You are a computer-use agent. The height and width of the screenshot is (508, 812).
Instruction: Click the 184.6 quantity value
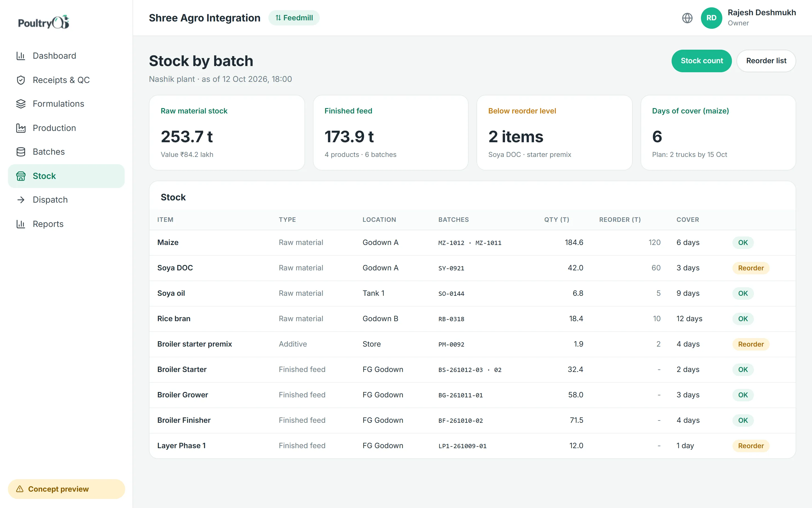[574, 243]
